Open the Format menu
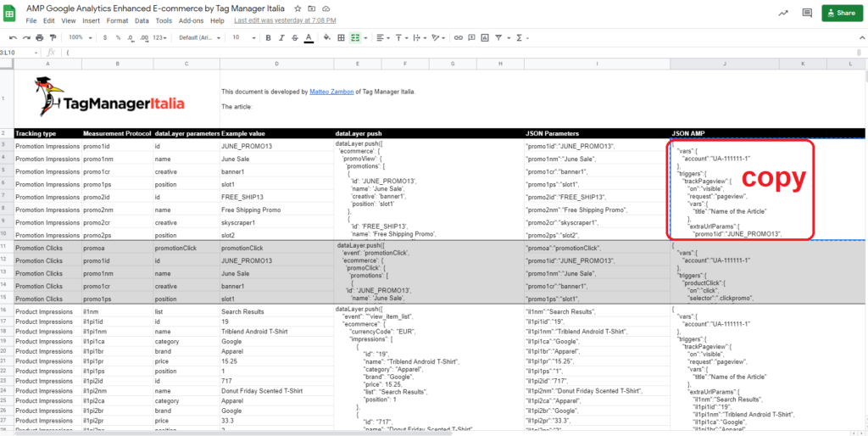Screen dimensions: 868x436 coord(117,20)
